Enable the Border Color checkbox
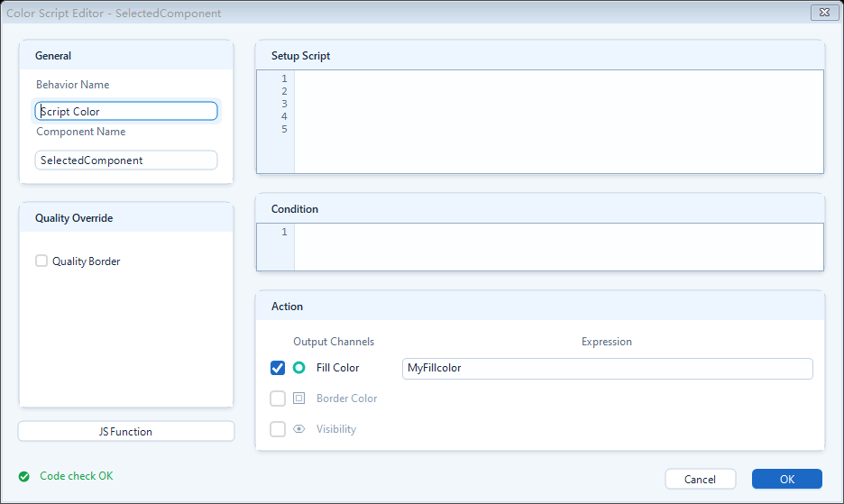This screenshot has width=844, height=504. point(278,399)
